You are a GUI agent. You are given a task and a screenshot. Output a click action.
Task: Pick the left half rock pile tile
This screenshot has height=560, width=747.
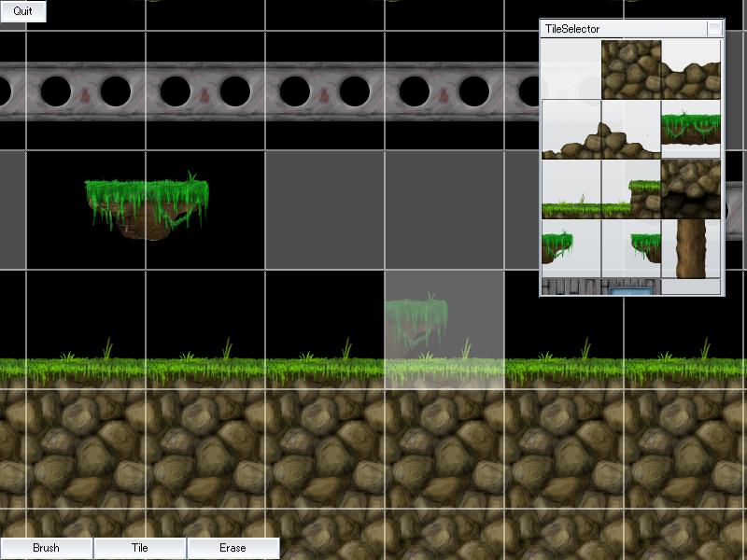click(571, 129)
